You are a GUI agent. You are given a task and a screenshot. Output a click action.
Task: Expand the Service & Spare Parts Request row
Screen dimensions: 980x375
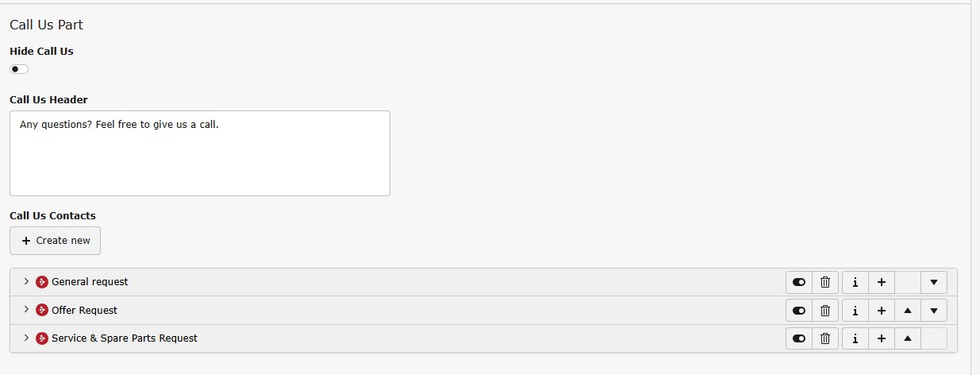pyautogui.click(x=26, y=338)
